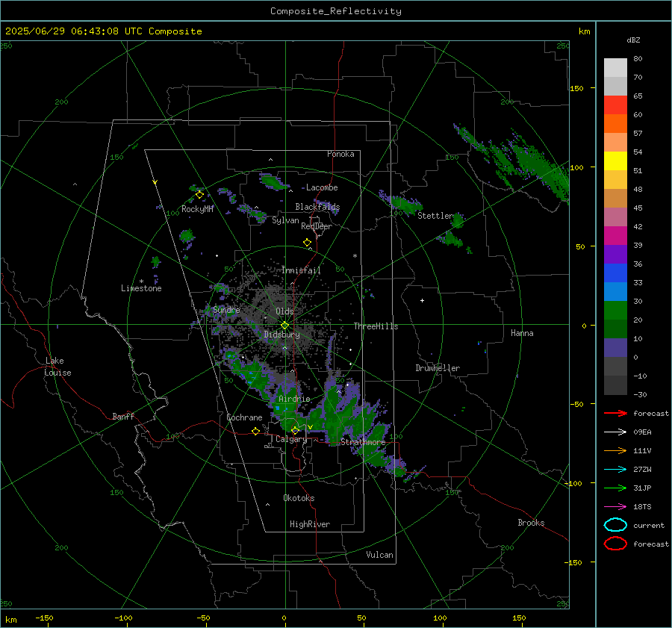Screen dimensions: 672x628
Task: Click the Cochrane label
Action: tap(244, 417)
